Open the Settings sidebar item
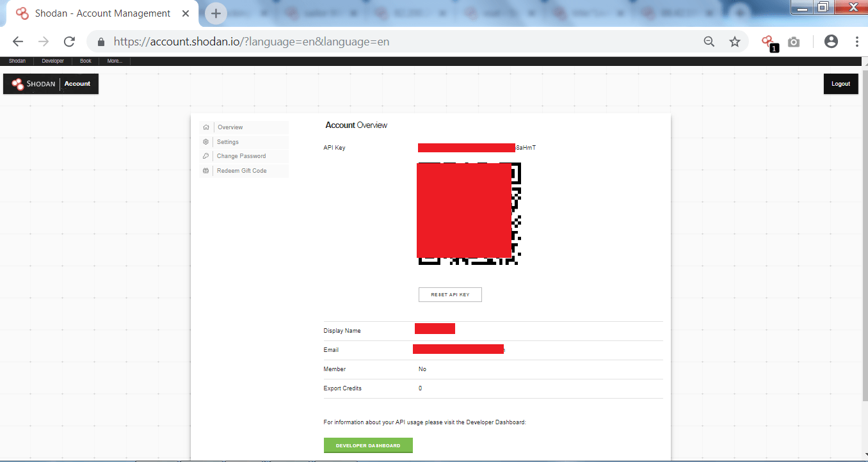This screenshot has height=462, width=868. tap(244, 142)
